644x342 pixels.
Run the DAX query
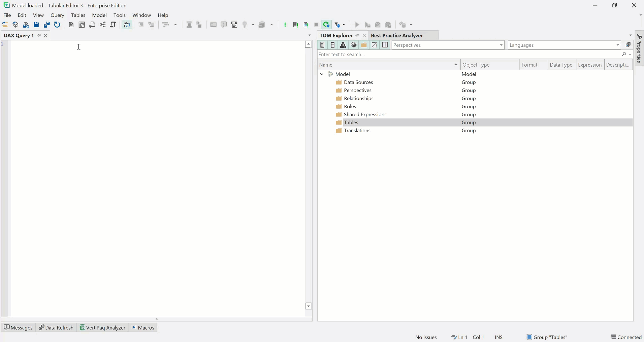point(357,25)
